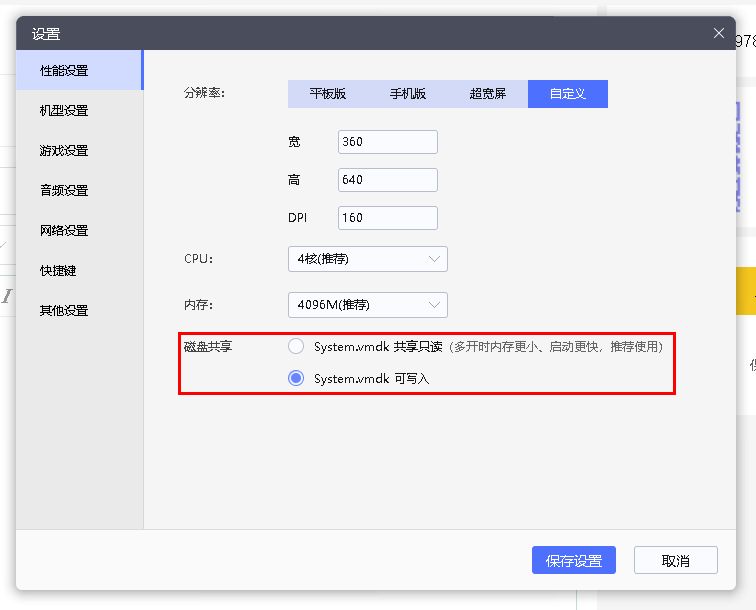This screenshot has width=756, height=610.
Task: Open the 内存 memory size dropdown
Action: point(367,305)
